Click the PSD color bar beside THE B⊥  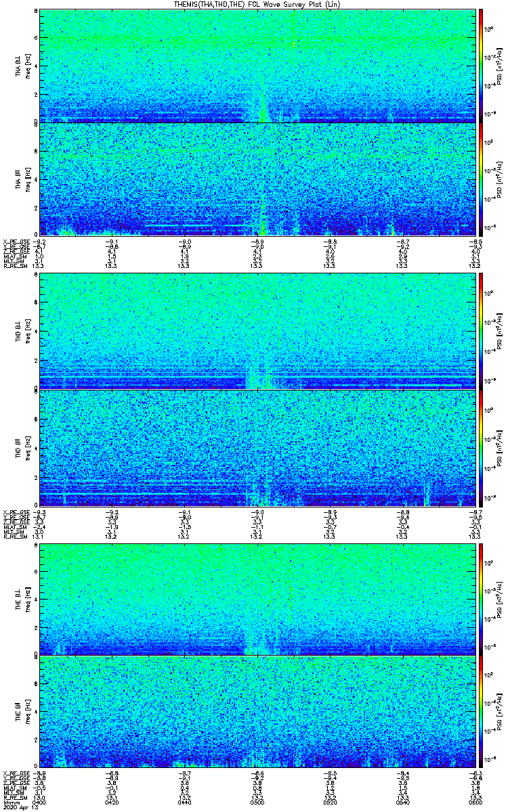[x=482, y=600]
